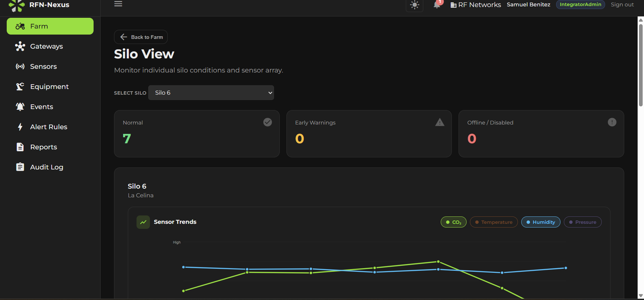Click Back to Farm button
Screen dimensions: 644x300
tap(141, 37)
